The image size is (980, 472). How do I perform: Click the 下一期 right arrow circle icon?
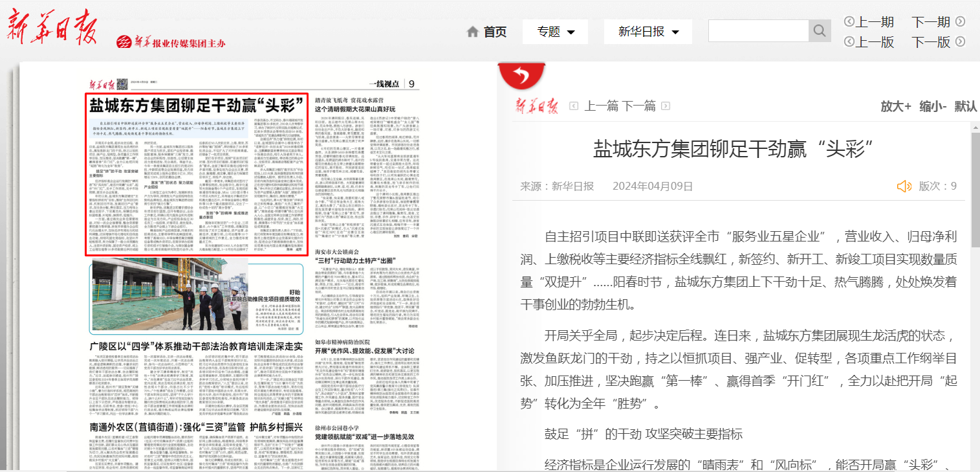[x=960, y=22]
